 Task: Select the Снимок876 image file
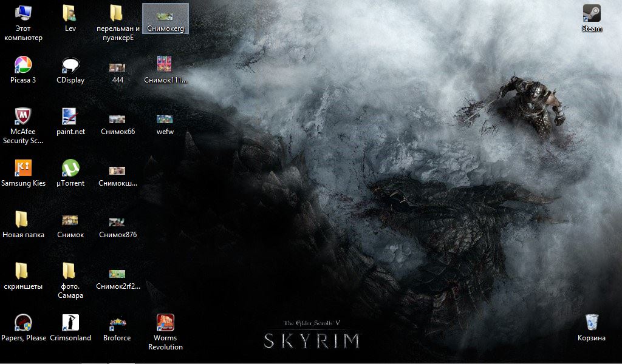click(x=118, y=227)
